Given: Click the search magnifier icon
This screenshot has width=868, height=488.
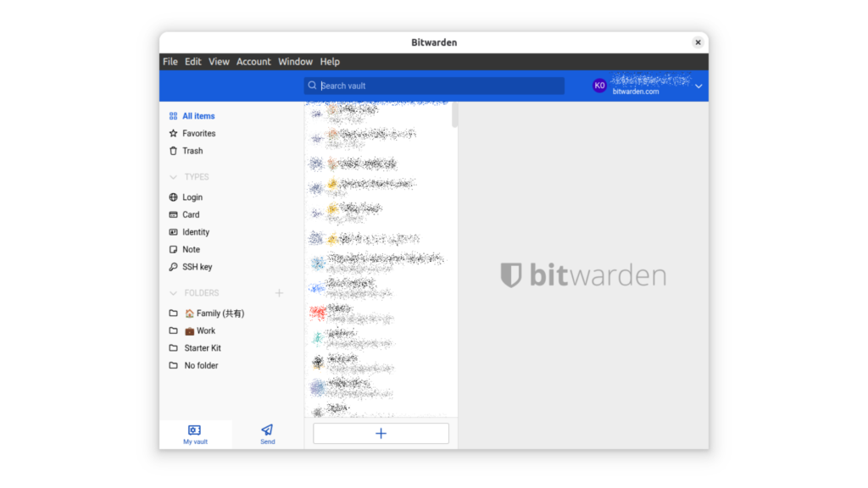Looking at the screenshot, I should [x=312, y=86].
